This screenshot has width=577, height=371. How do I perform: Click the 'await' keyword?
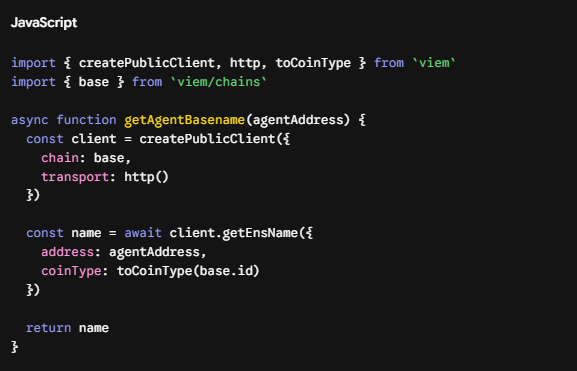point(143,233)
